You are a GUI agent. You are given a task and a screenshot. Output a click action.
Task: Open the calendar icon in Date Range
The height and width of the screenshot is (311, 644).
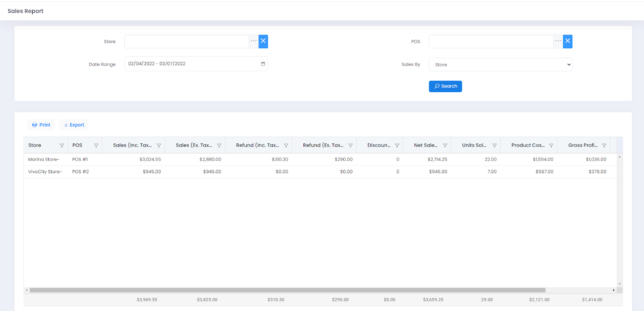click(263, 64)
